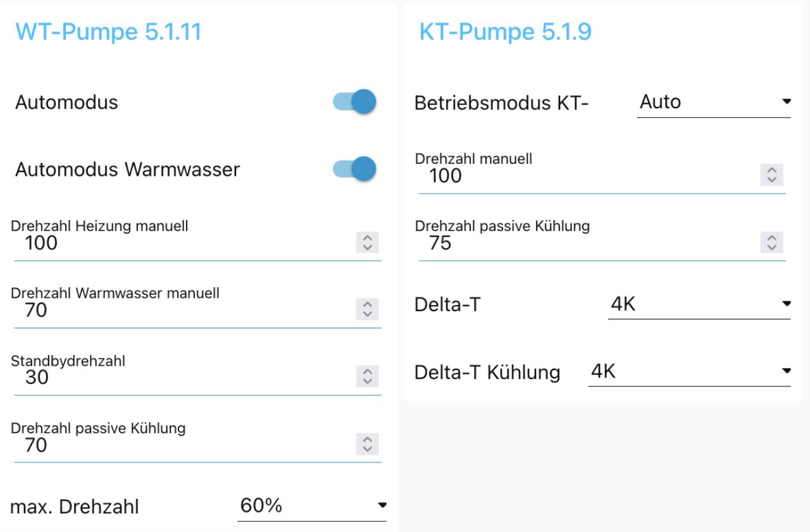Image resolution: width=810 pixels, height=532 pixels.
Task: Click the Standbydrehzahl stepper arrows
Action: click(x=367, y=377)
